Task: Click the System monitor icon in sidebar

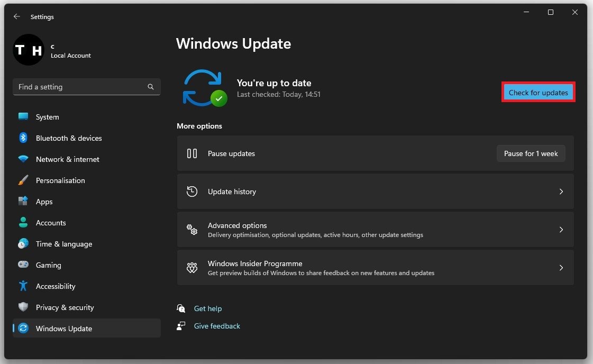Action: [23, 117]
